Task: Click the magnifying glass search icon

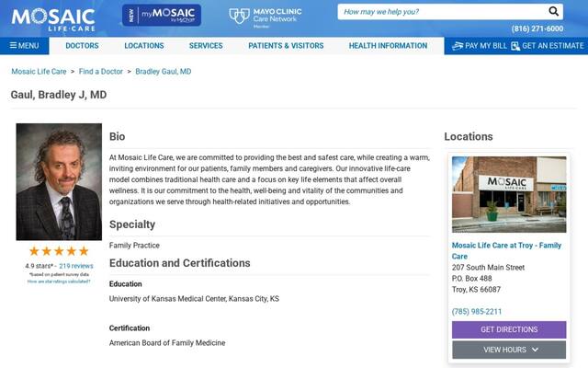Action: pyautogui.click(x=553, y=11)
